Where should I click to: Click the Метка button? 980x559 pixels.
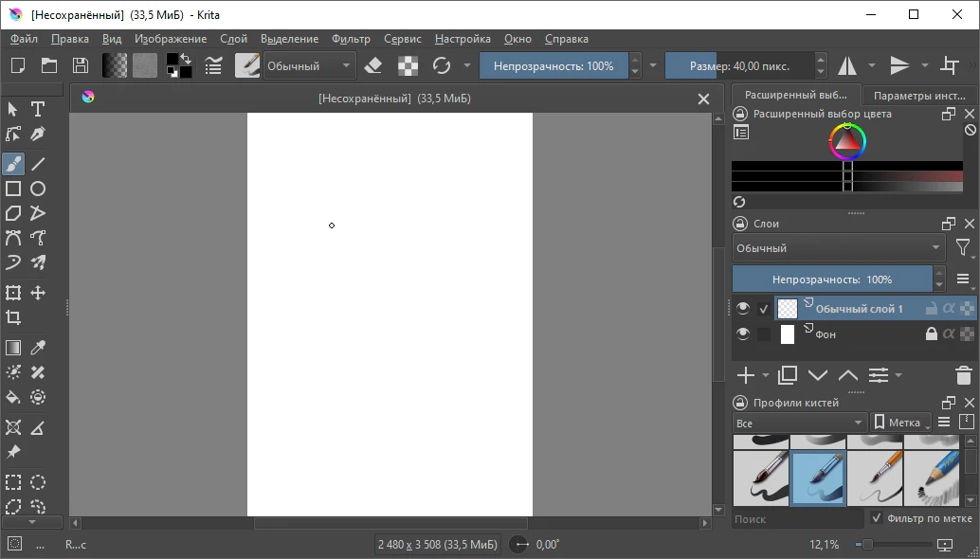pos(900,423)
